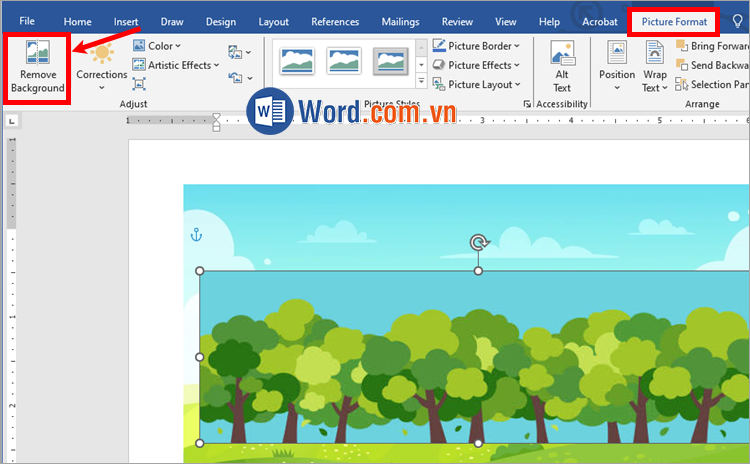The width and height of the screenshot is (750, 464).
Task: Switch to the Picture Format tab
Action: [x=674, y=21]
